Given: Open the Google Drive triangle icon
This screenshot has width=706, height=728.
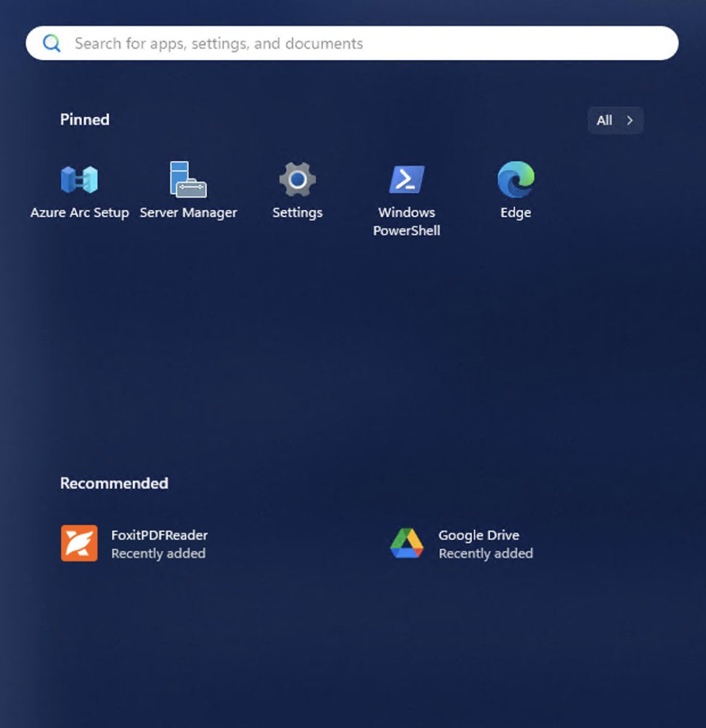Looking at the screenshot, I should [x=406, y=544].
